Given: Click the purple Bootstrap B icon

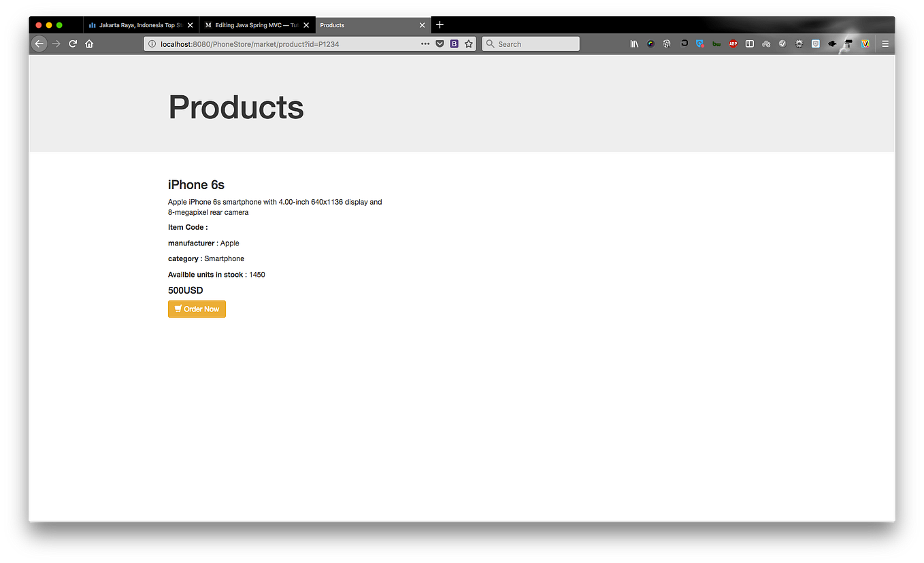Looking at the screenshot, I should click(454, 44).
